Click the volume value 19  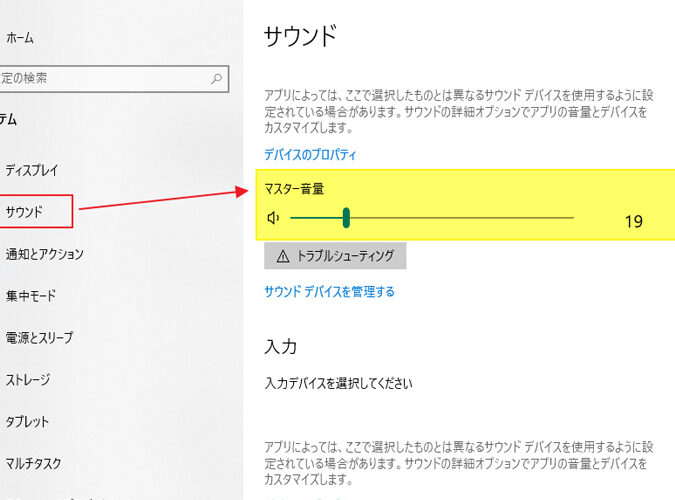(633, 221)
